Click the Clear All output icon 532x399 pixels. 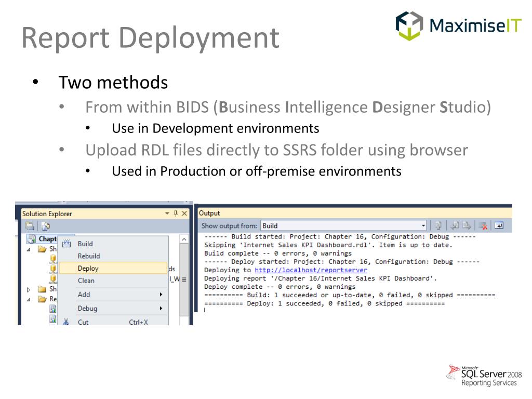[483, 225]
